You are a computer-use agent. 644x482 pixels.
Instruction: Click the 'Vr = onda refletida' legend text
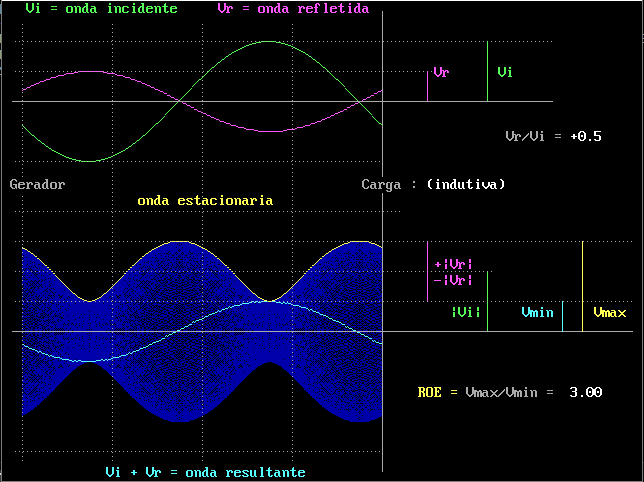click(x=293, y=8)
